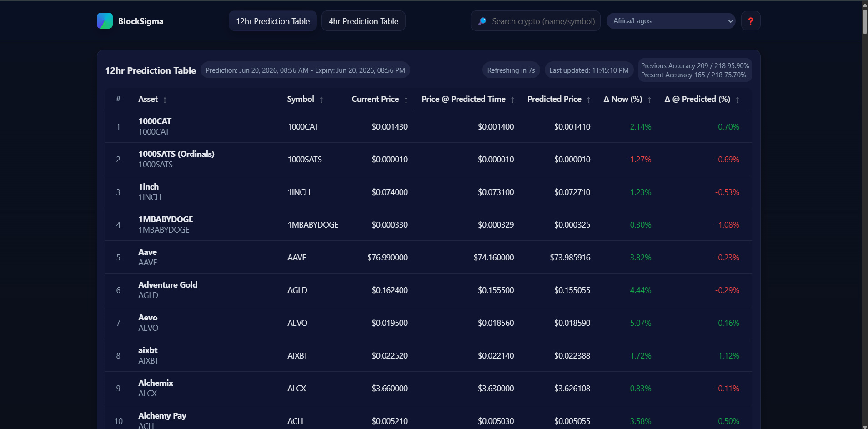Click the 12hr Prediction Table heading
868x429 pixels.
tap(151, 70)
